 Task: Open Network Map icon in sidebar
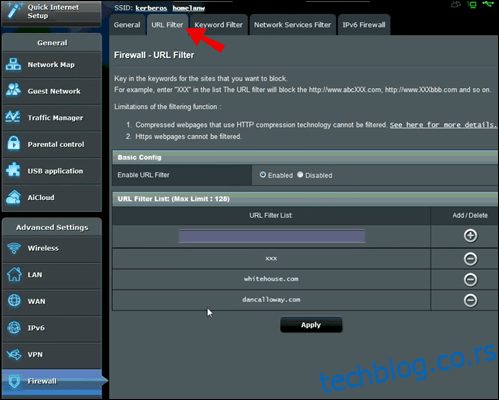[13, 64]
